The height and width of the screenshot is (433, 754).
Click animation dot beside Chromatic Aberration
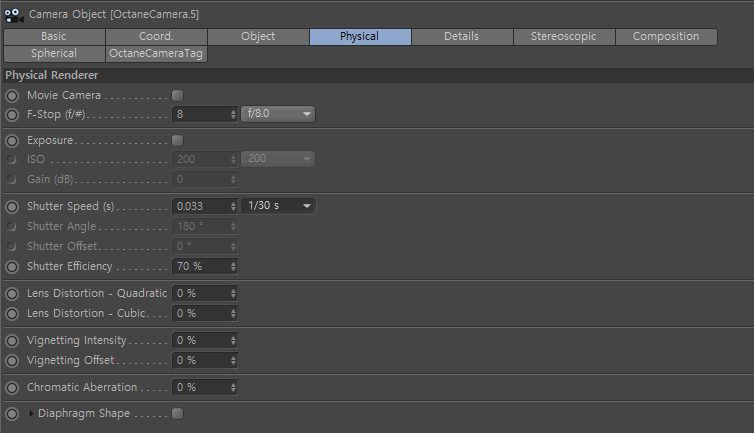pyautogui.click(x=12, y=388)
